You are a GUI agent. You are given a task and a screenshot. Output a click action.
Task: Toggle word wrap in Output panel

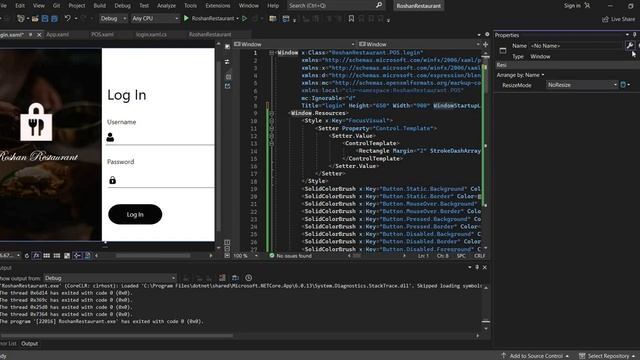tap(236, 278)
